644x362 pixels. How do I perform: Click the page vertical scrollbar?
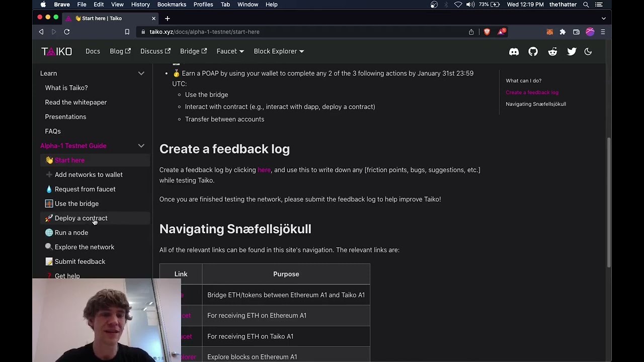(x=609, y=201)
